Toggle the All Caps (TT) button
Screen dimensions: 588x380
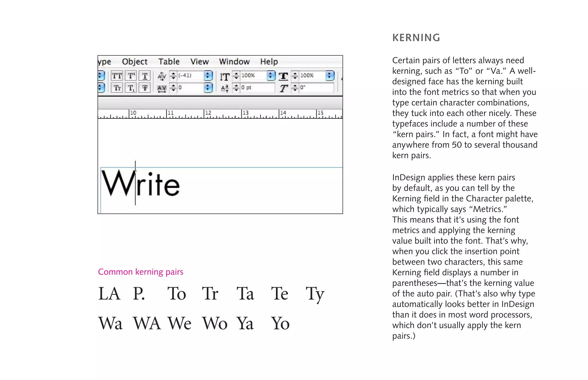pos(117,76)
